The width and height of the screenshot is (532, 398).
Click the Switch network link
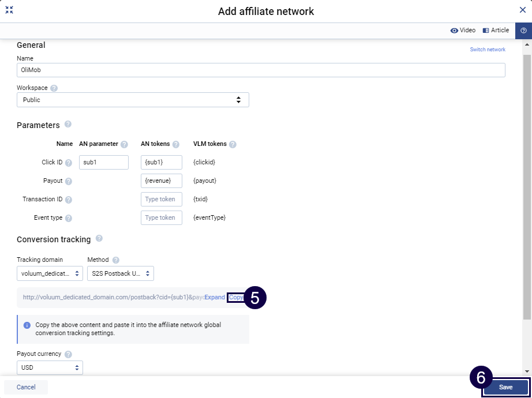488,50
